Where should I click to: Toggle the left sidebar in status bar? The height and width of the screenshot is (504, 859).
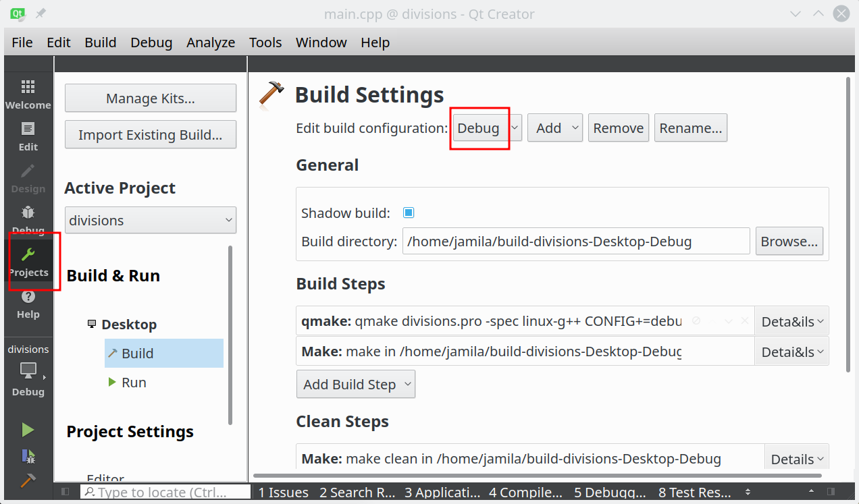click(x=65, y=492)
